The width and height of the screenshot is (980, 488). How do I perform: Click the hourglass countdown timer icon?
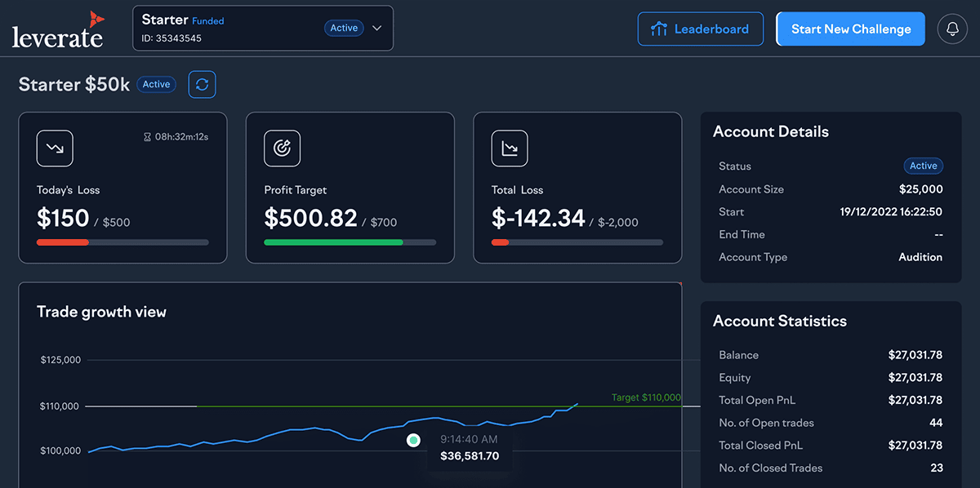[147, 137]
